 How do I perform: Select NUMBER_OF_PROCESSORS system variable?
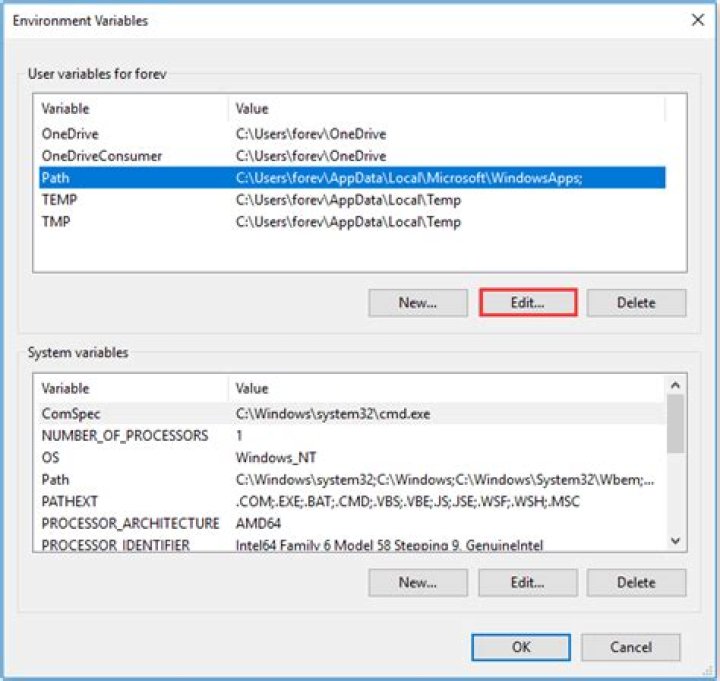[124, 435]
